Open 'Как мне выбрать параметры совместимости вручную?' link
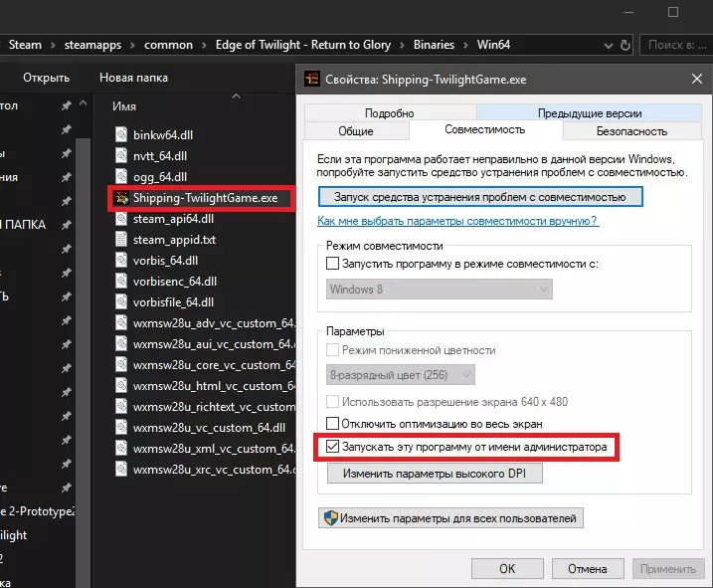Image resolution: width=713 pixels, height=588 pixels. pos(457,221)
